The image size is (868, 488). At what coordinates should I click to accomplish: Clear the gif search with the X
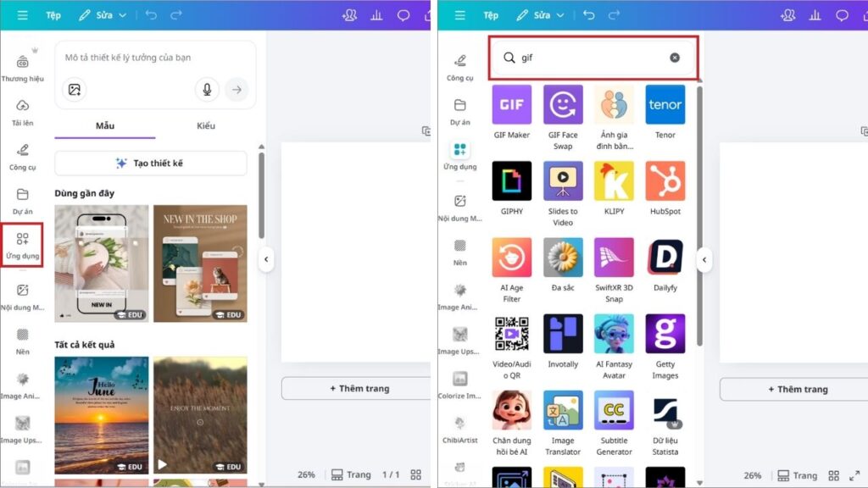[674, 57]
